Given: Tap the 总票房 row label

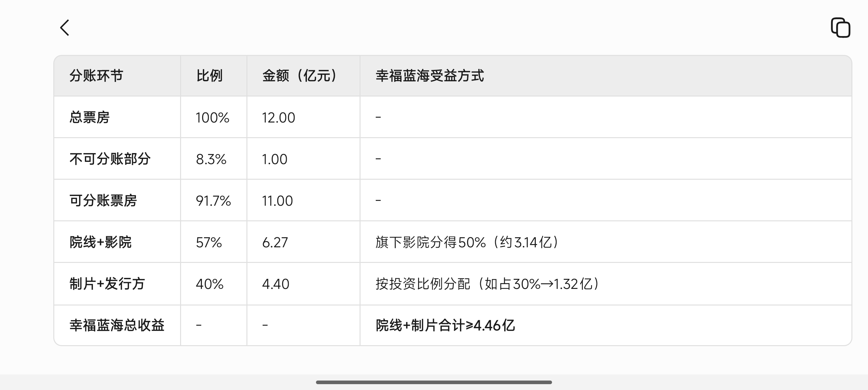Looking at the screenshot, I should click(90, 118).
